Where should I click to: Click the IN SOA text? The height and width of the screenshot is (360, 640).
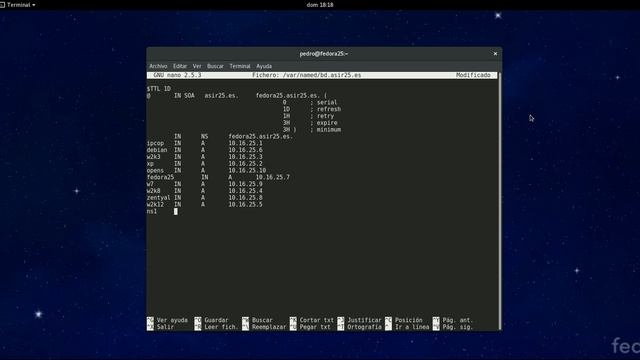184,96
